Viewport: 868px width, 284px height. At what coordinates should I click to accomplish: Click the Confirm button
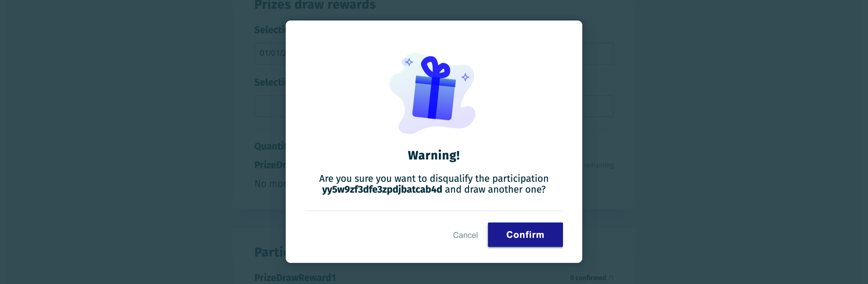(x=525, y=235)
